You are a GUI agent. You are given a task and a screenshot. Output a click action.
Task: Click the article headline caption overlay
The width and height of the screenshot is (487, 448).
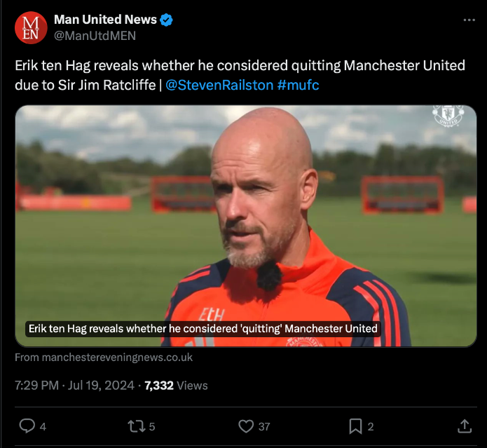click(203, 329)
